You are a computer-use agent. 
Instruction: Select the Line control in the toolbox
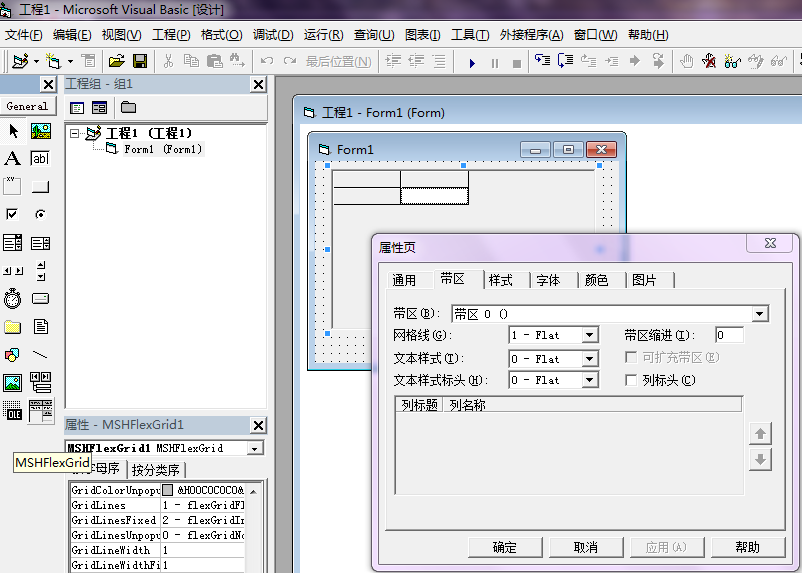point(40,355)
